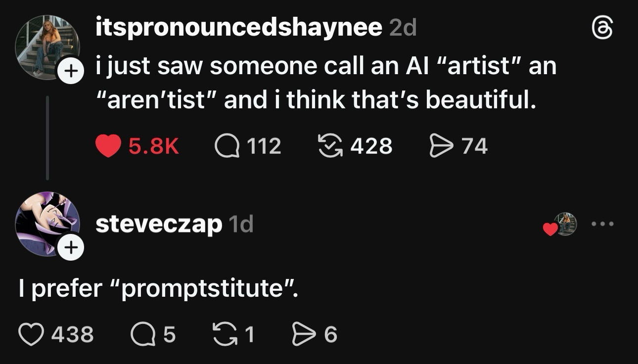Screen dimensions: 638x364
Task: Like steveczap's promptstitute reply
Action: pos(31,334)
